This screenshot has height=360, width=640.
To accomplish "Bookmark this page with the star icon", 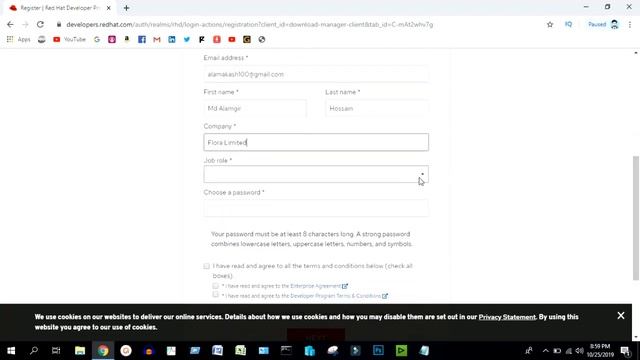I will click(550, 24).
